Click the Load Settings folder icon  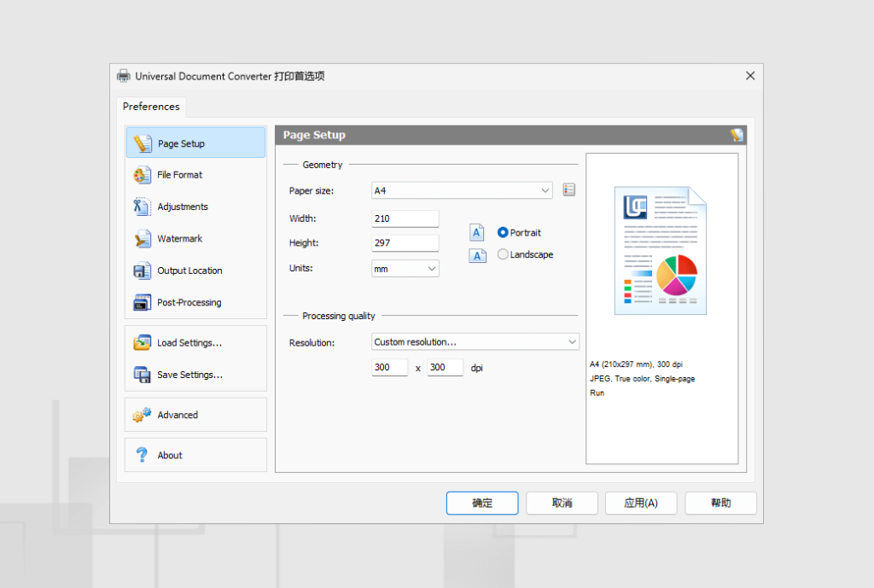coord(143,343)
